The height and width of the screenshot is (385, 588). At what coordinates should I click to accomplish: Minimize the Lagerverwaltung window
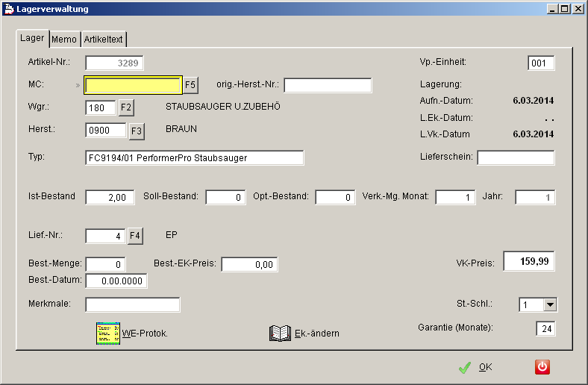coord(551,9)
